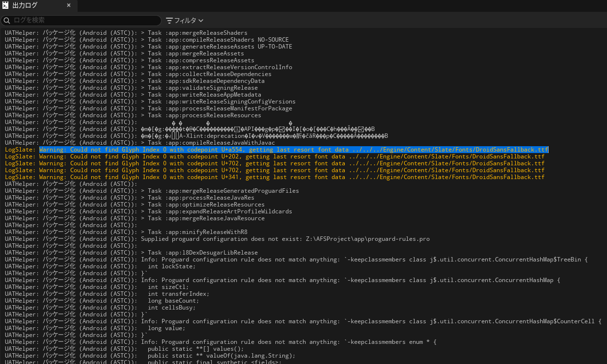
Task: Click the sdkReleaseDependencyData log line
Action: click(135, 81)
